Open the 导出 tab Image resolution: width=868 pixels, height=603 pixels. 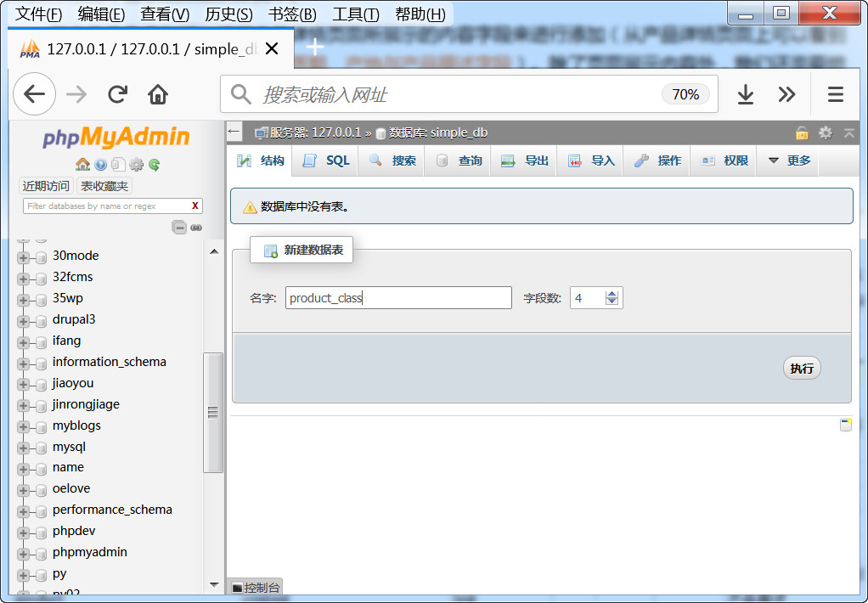(524, 161)
